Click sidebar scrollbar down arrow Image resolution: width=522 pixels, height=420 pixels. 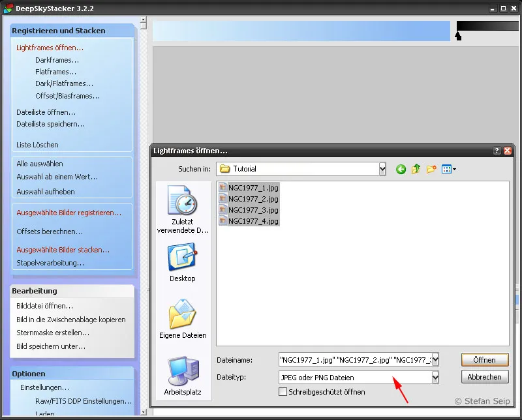[144, 412]
